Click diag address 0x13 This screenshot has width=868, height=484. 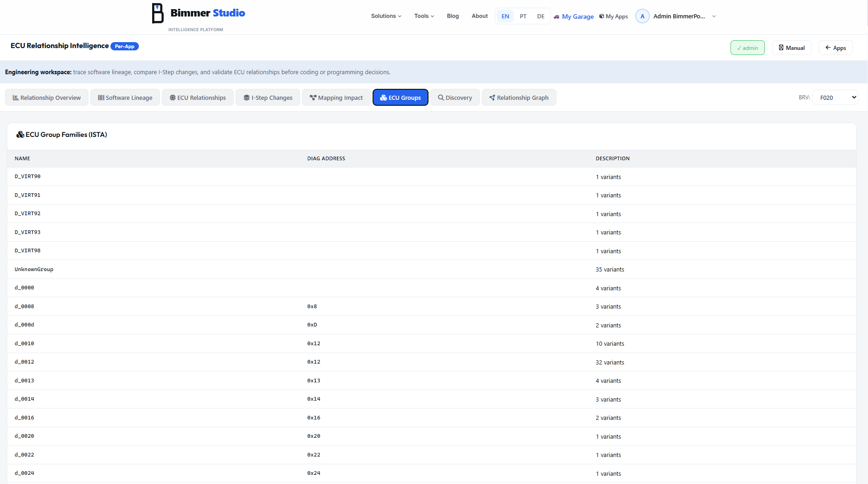point(314,381)
